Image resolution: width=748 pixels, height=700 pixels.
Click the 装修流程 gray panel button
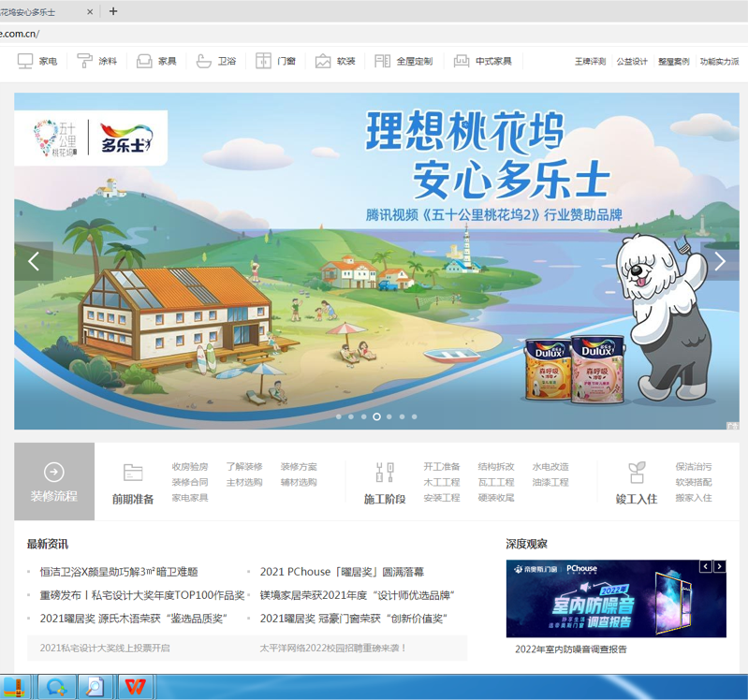click(54, 482)
